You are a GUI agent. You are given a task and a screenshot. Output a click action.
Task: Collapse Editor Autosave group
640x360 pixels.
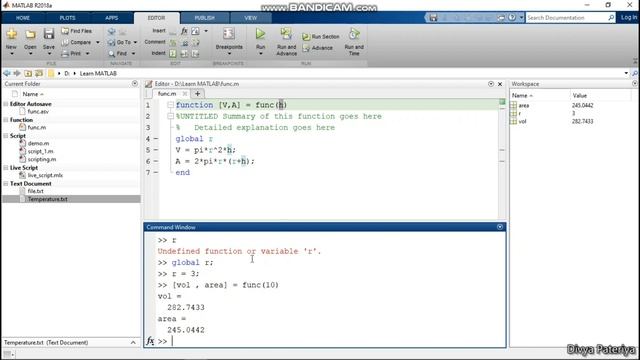[x=6, y=104]
